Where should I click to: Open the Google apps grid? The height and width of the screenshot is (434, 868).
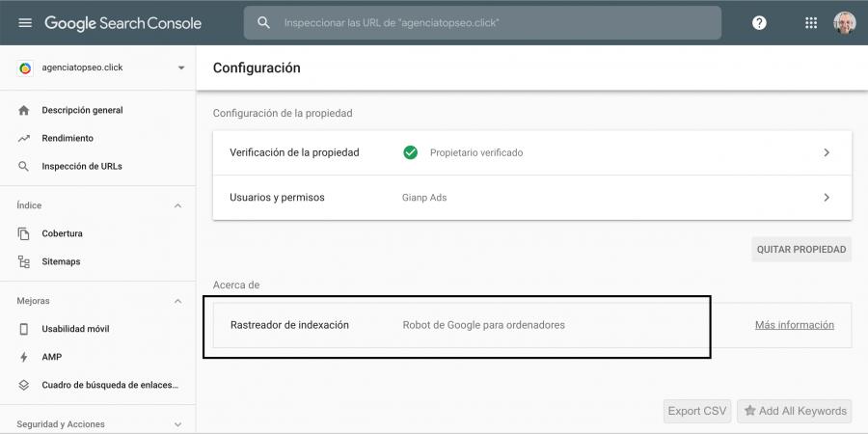811,22
